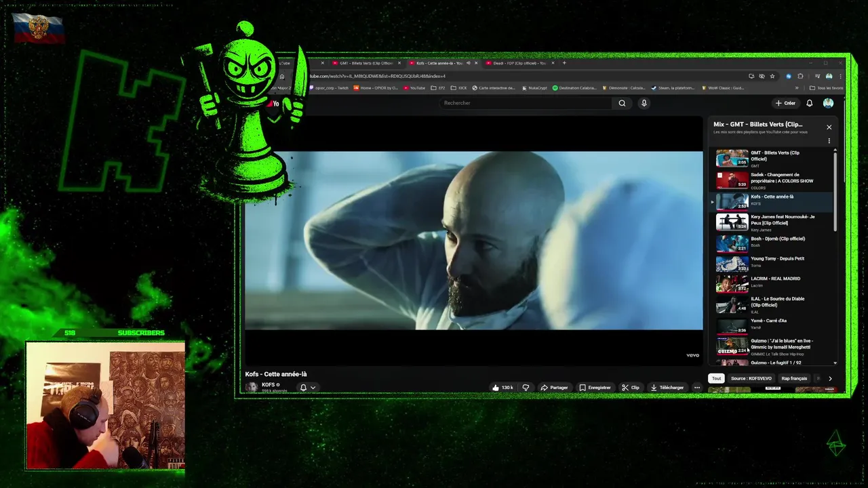Close the Mix playlist panel

pyautogui.click(x=829, y=127)
